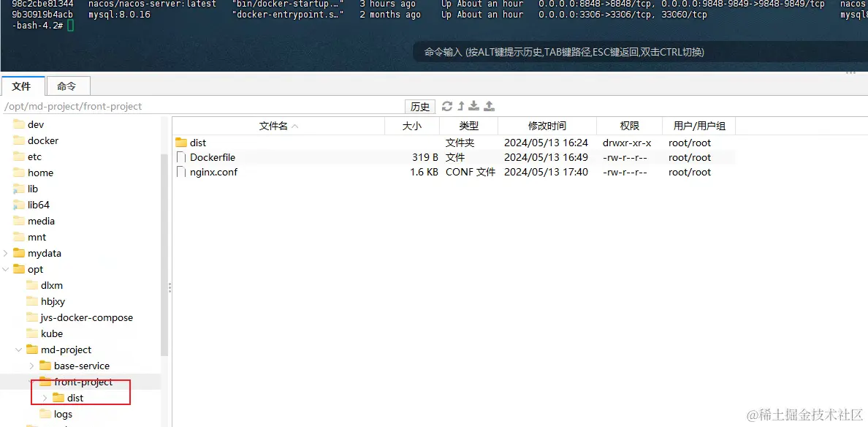Viewport: 868px width, 427px height.
Task: Expand the dist folder in tree
Action: pos(45,398)
